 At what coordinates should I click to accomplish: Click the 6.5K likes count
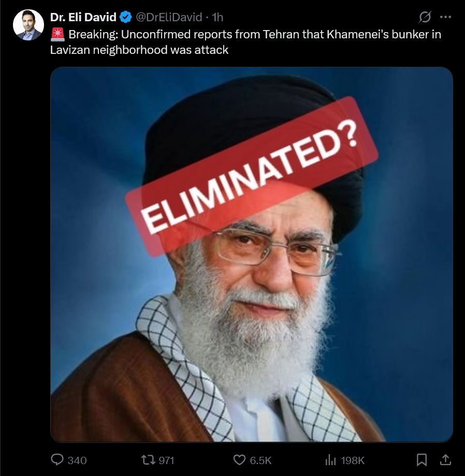pos(260,460)
